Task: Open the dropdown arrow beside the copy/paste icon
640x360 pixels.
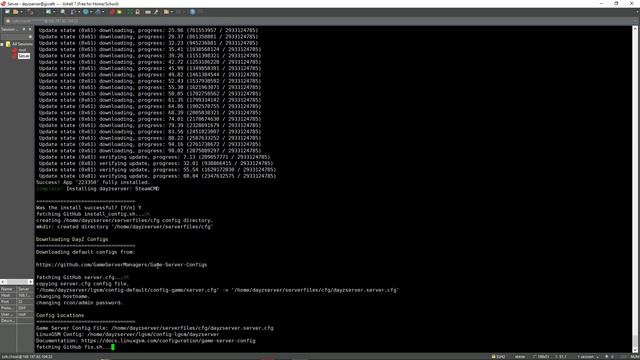Action: click(x=79, y=12)
